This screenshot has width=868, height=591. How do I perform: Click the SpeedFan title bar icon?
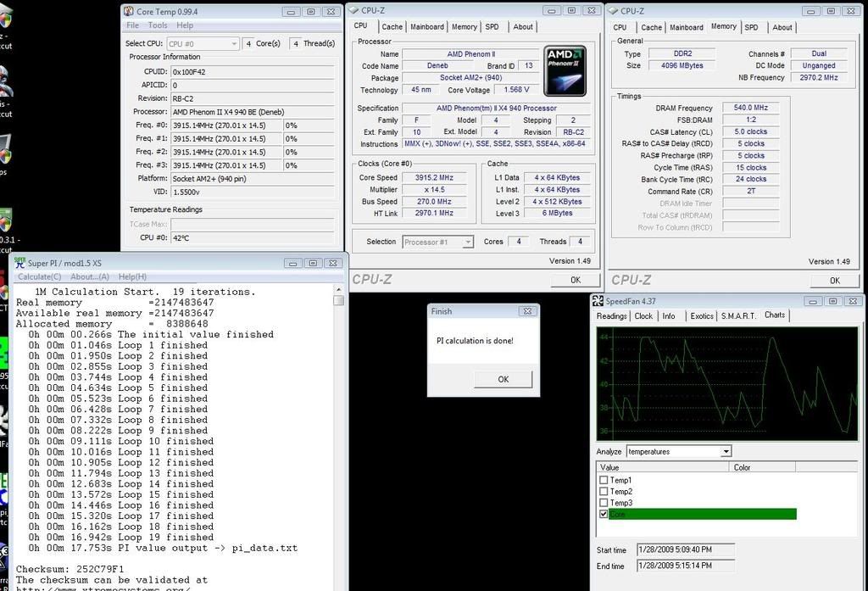[598, 301]
